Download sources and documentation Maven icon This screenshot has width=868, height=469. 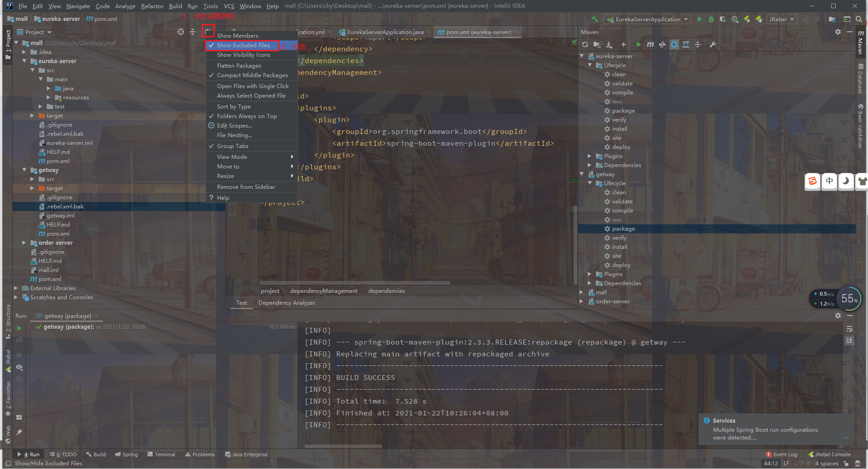[609, 44]
